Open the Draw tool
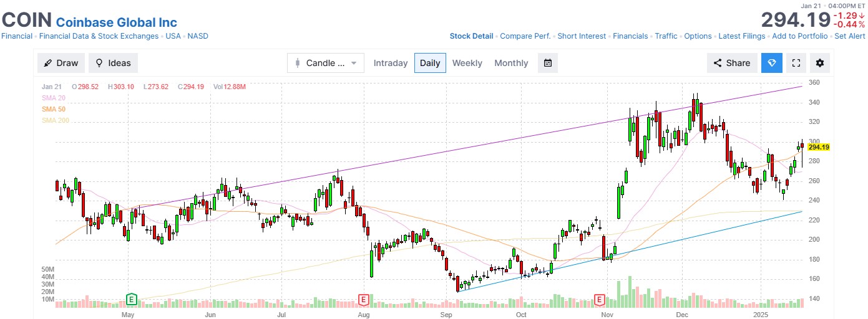 [x=61, y=63]
